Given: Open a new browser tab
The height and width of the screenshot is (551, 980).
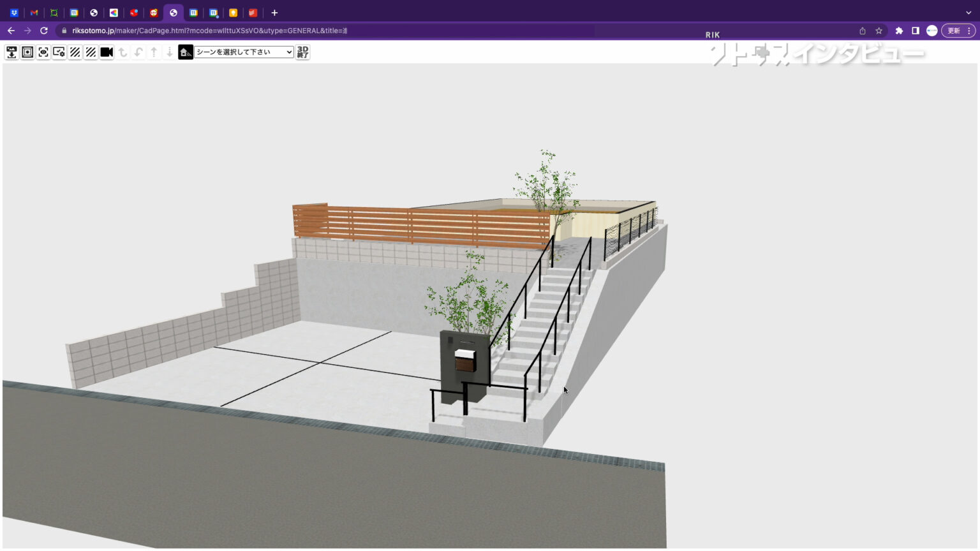Looking at the screenshot, I should [274, 13].
